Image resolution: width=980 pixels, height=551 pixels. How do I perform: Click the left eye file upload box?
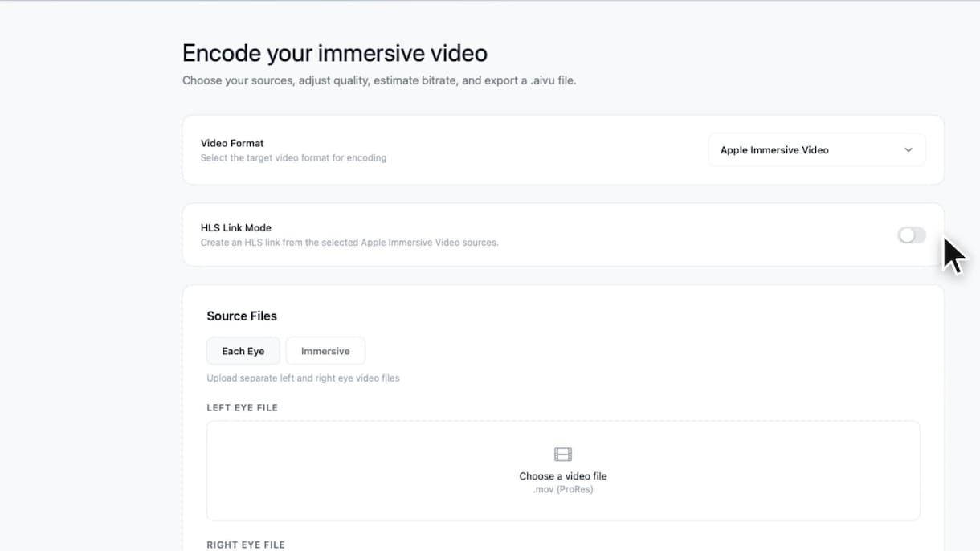tap(563, 471)
